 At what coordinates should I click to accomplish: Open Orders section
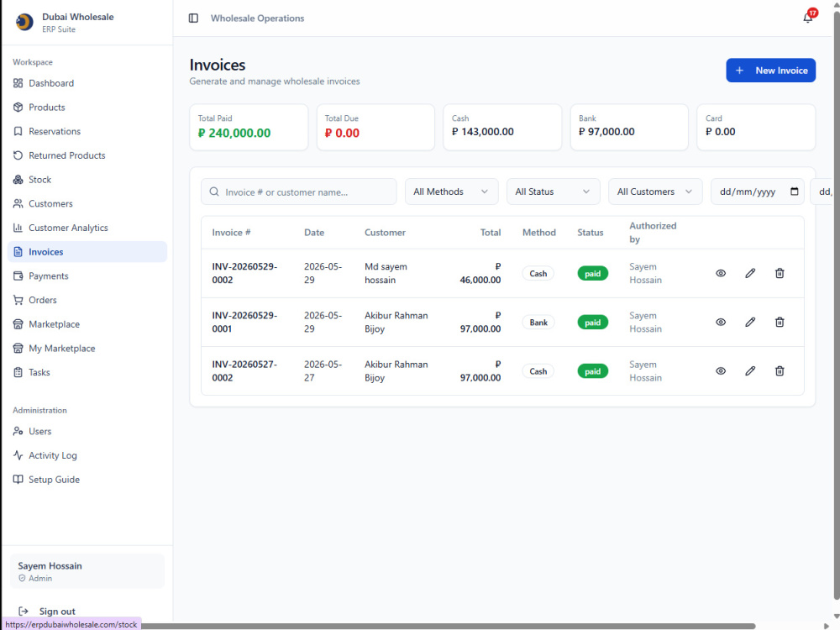87,300
